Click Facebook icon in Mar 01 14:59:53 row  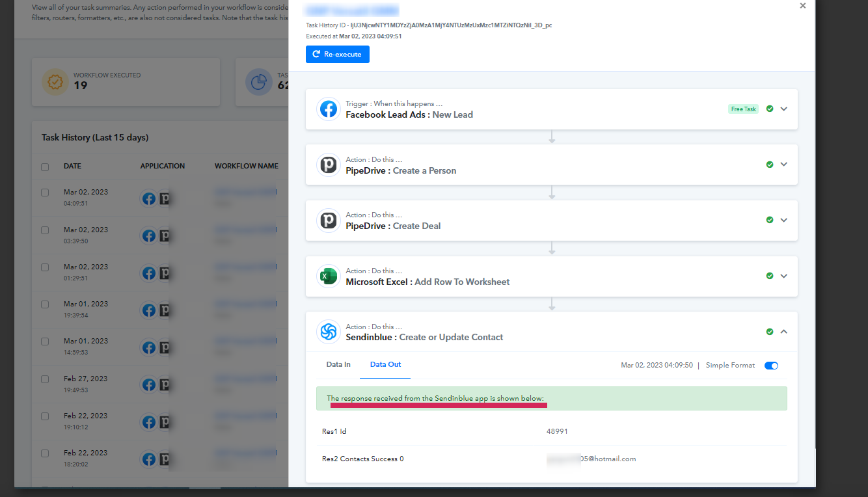[x=149, y=347]
